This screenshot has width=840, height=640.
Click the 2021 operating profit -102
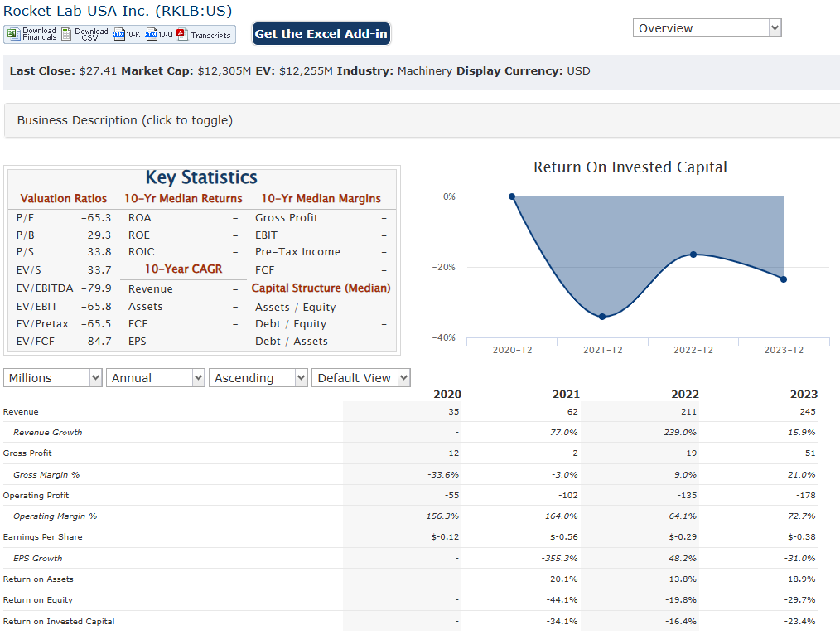tap(567, 496)
